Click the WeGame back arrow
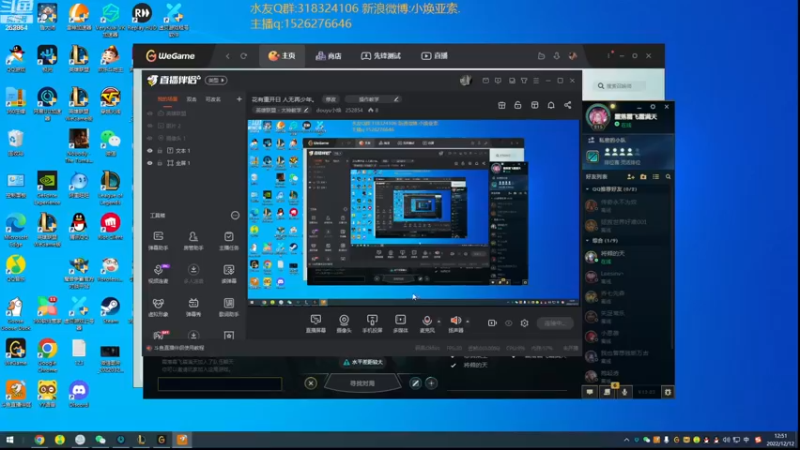The width and height of the screenshot is (800, 450). click(228, 56)
